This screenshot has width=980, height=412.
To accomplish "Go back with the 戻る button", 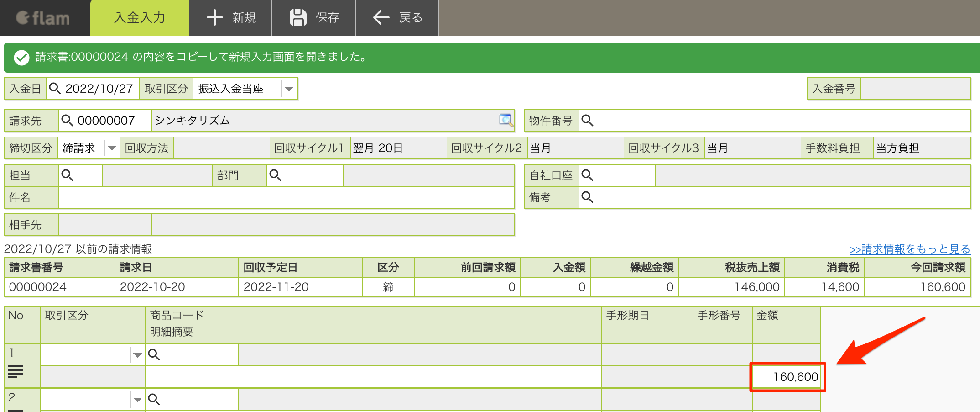I will 397,18.
